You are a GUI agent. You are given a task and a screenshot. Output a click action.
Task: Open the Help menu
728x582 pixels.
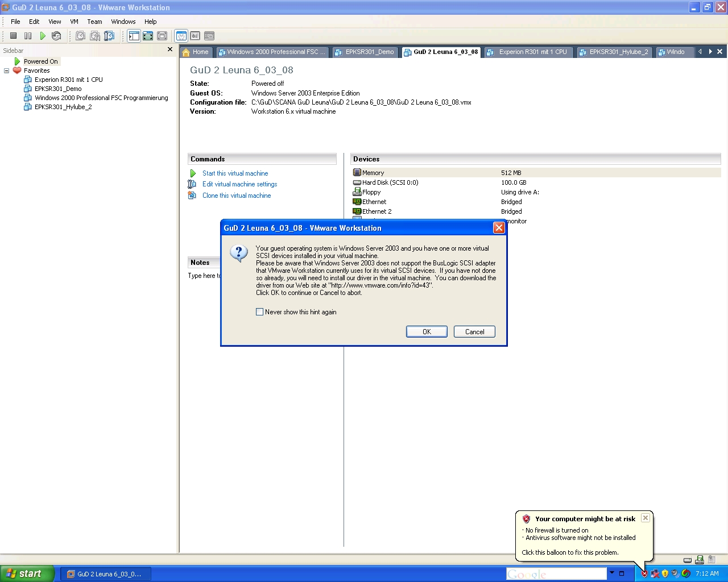point(150,22)
